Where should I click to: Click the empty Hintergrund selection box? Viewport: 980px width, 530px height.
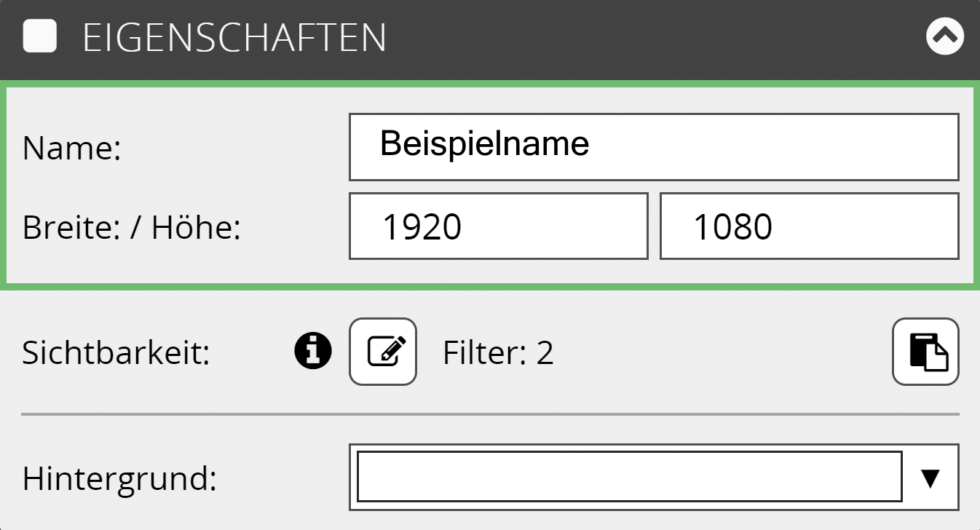pyautogui.click(x=629, y=477)
